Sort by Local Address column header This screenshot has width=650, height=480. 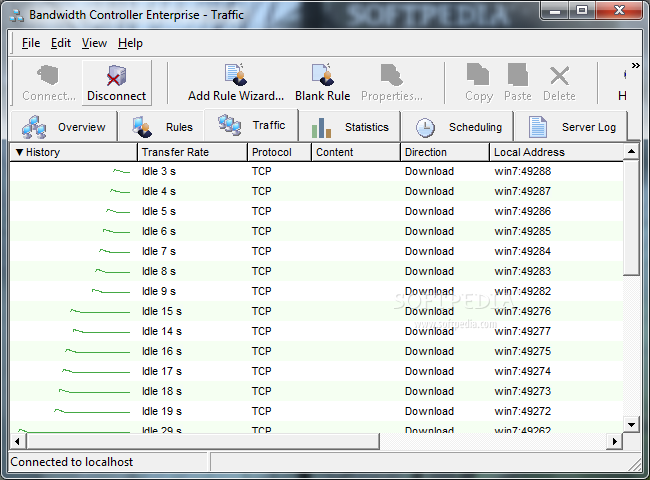pos(556,152)
